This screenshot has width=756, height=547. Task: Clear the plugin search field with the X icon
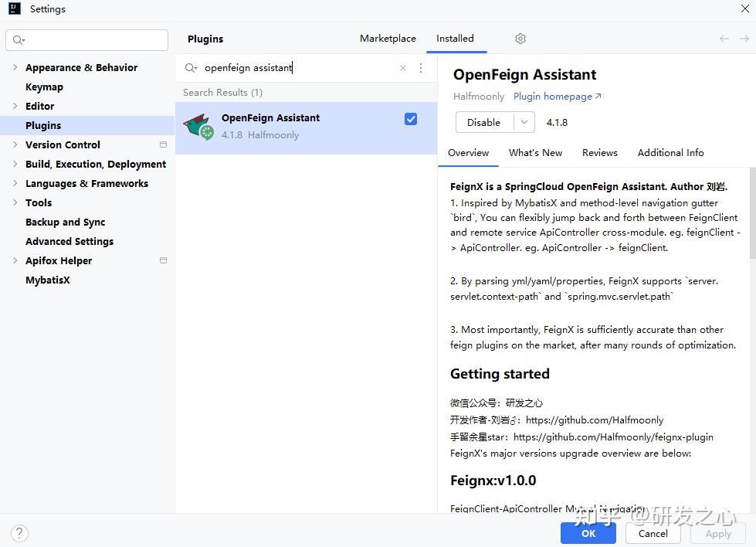click(402, 68)
